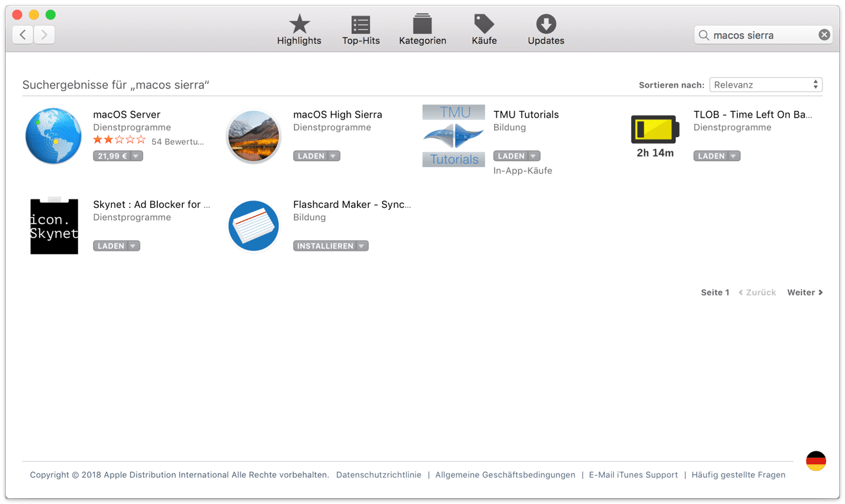Open macOS High Sierra title link

[337, 114]
